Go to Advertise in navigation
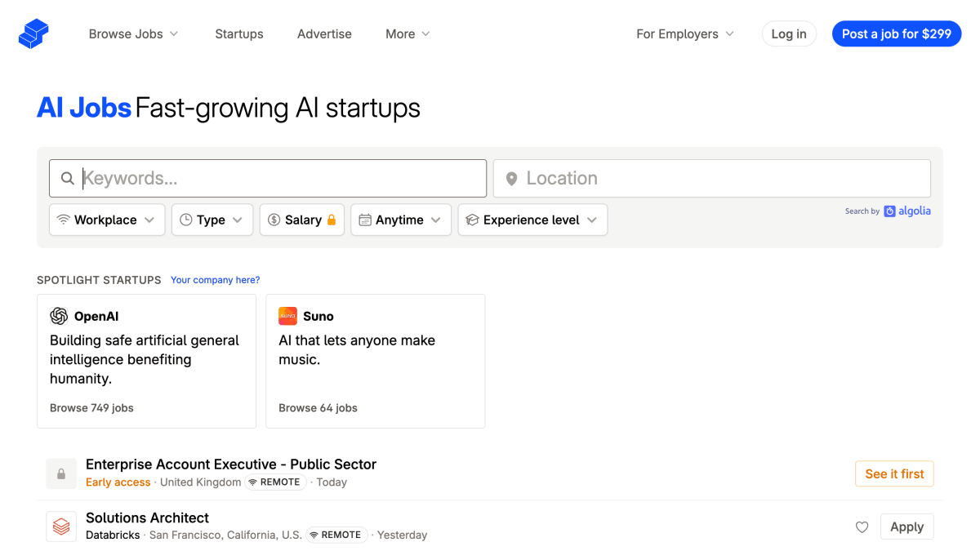The width and height of the screenshot is (980, 551). 324,33
